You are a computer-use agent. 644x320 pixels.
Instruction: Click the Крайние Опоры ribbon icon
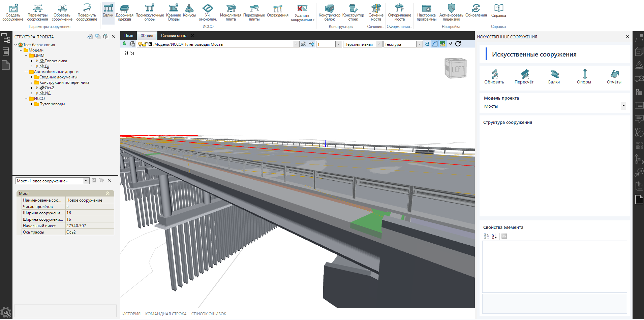coord(174,12)
